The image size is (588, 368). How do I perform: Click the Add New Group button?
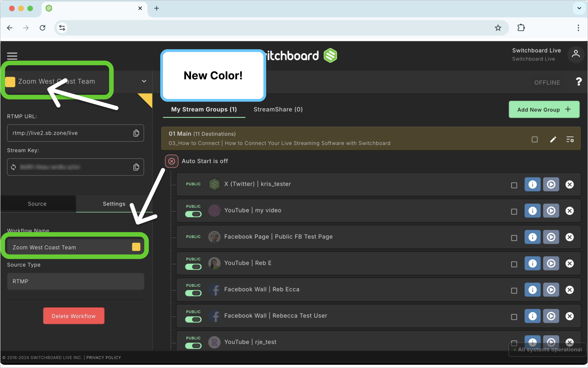pos(544,109)
